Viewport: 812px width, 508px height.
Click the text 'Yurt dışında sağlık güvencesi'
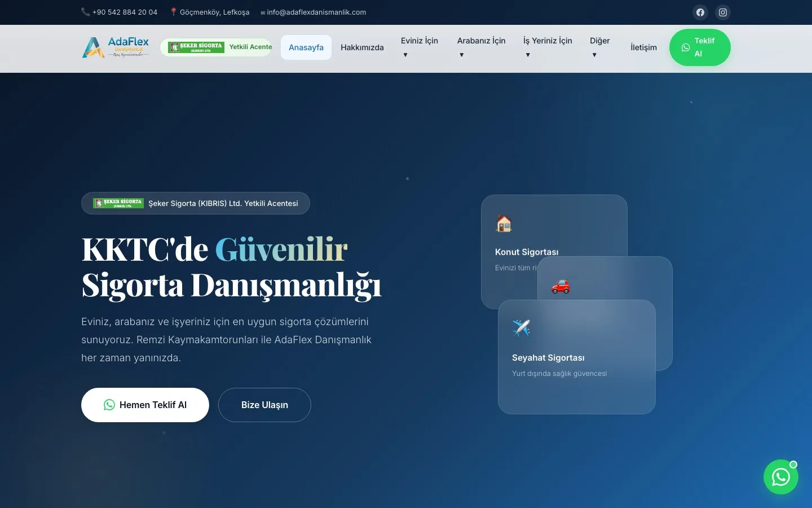559,374
